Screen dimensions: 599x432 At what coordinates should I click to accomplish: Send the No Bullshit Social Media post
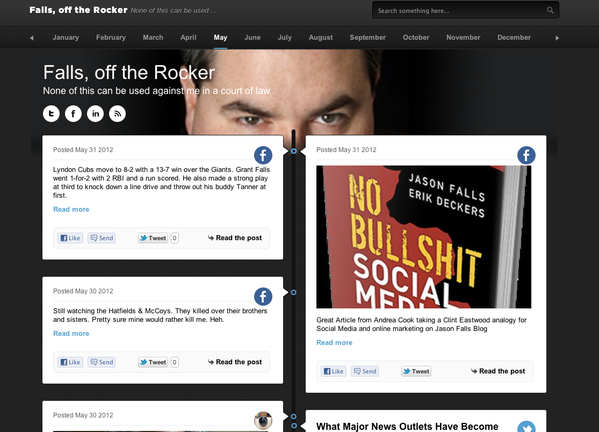tap(365, 371)
